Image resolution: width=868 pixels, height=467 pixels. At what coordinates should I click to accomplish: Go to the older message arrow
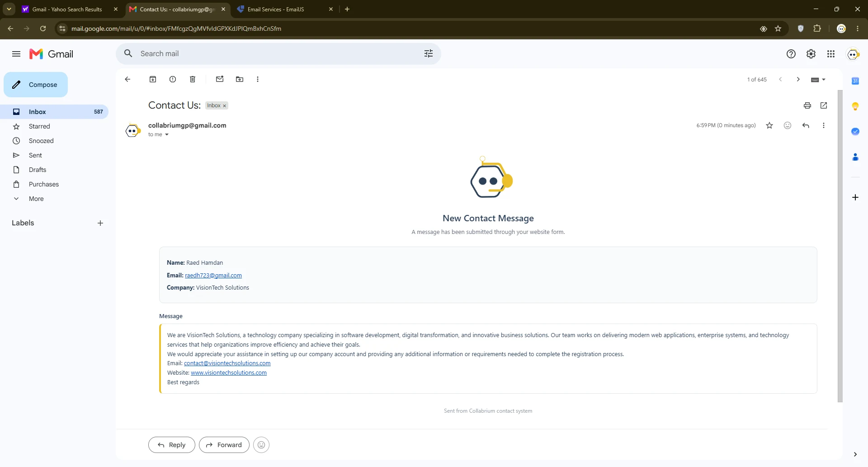798,79
